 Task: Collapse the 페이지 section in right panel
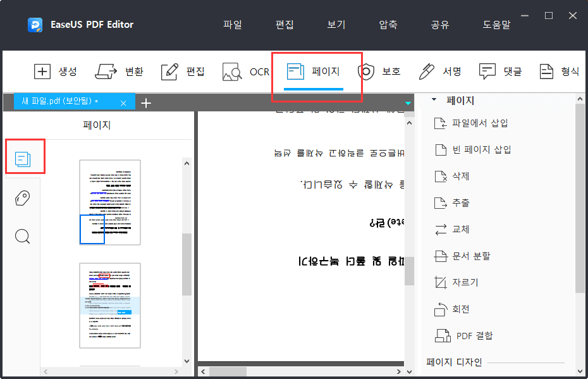pos(433,98)
